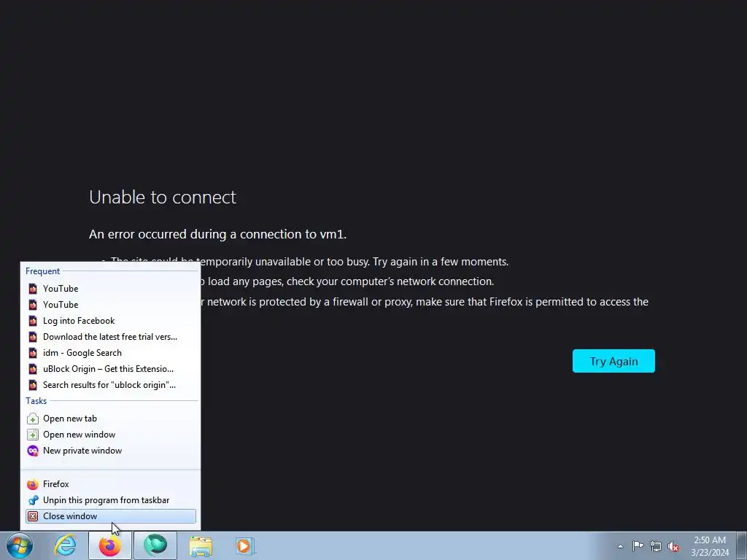Select Unpin this program from taskbar
This screenshot has width=747, height=560.
[x=111, y=500]
